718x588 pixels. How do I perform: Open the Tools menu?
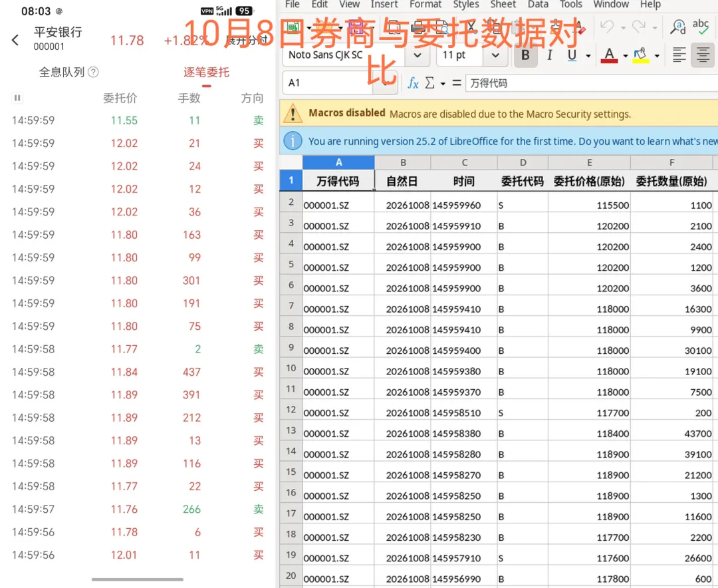571,5
